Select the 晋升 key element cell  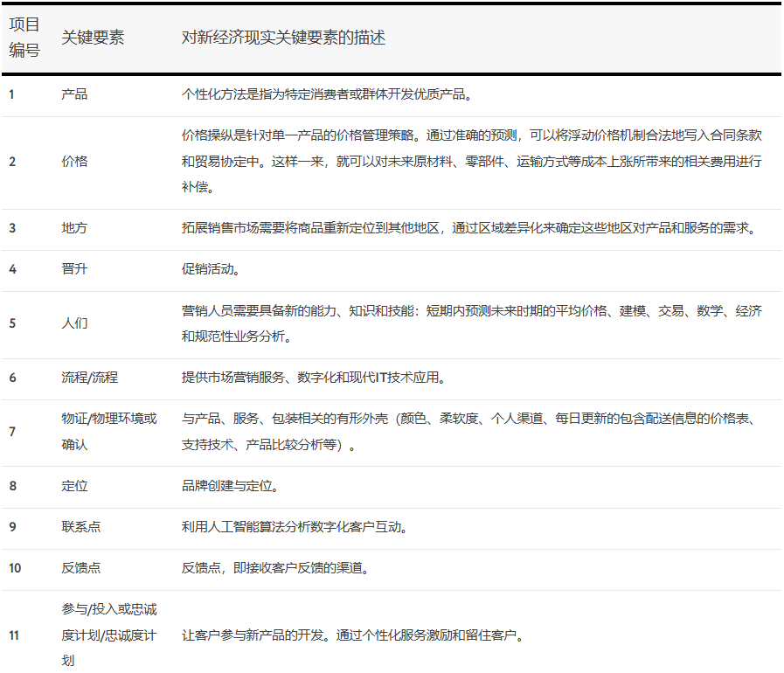[x=74, y=269]
